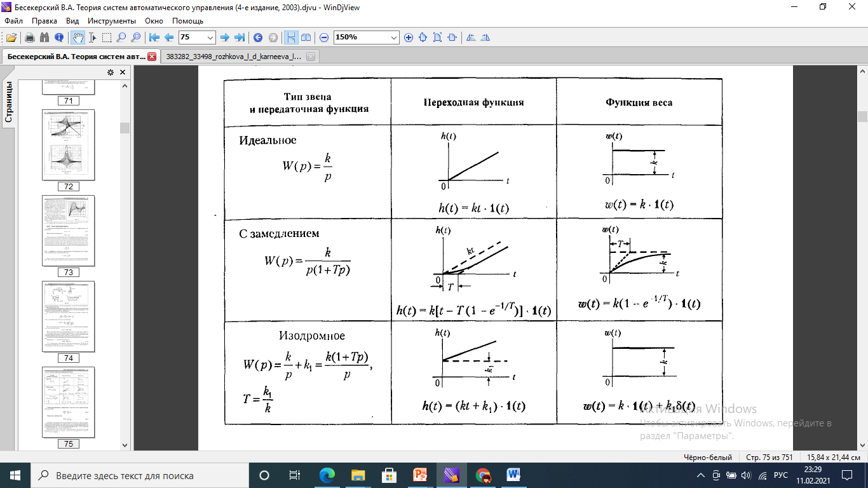Expand hidden system tray icons chevron

tap(701, 475)
